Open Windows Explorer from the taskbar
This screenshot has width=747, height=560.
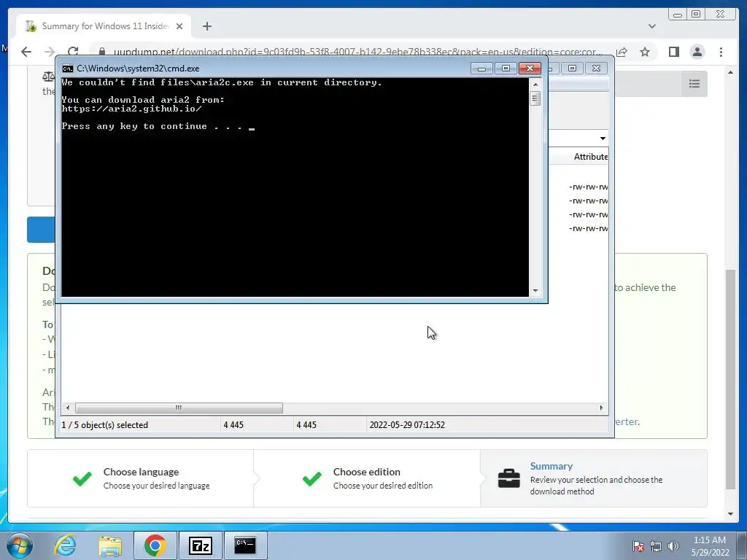[x=110, y=545]
